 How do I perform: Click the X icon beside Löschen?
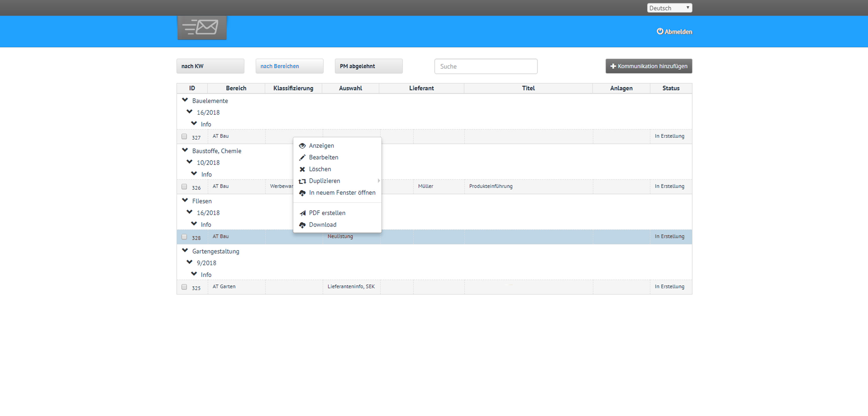302,169
